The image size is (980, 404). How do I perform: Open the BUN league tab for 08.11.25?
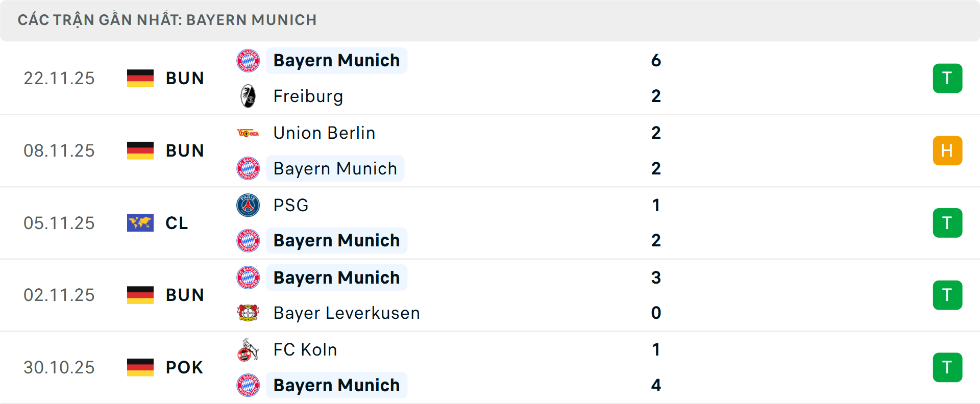pos(184,150)
